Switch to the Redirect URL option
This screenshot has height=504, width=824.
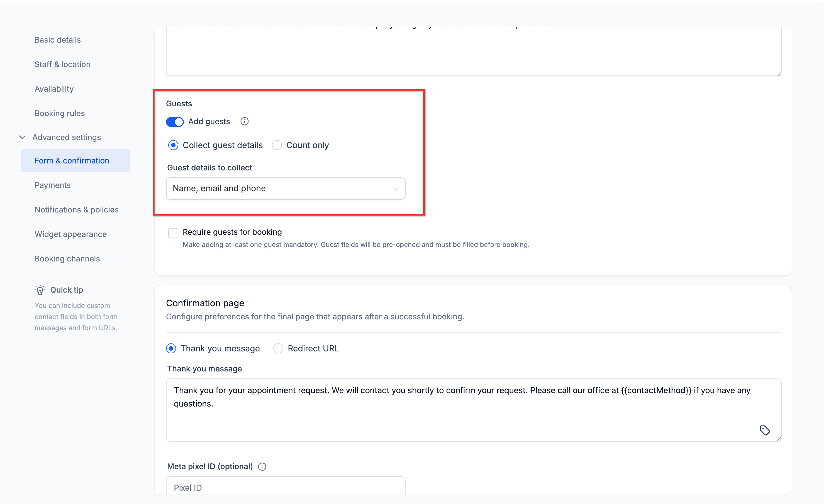(x=278, y=349)
